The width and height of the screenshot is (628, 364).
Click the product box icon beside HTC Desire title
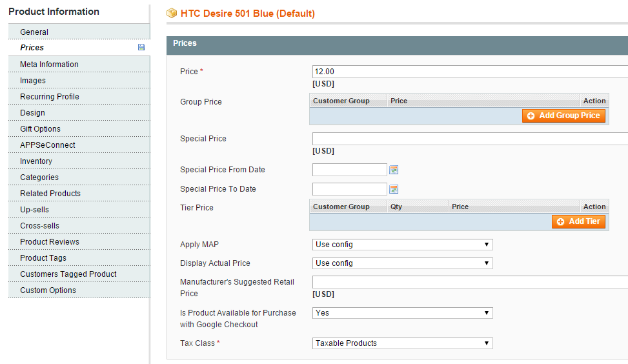click(x=172, y=13)
